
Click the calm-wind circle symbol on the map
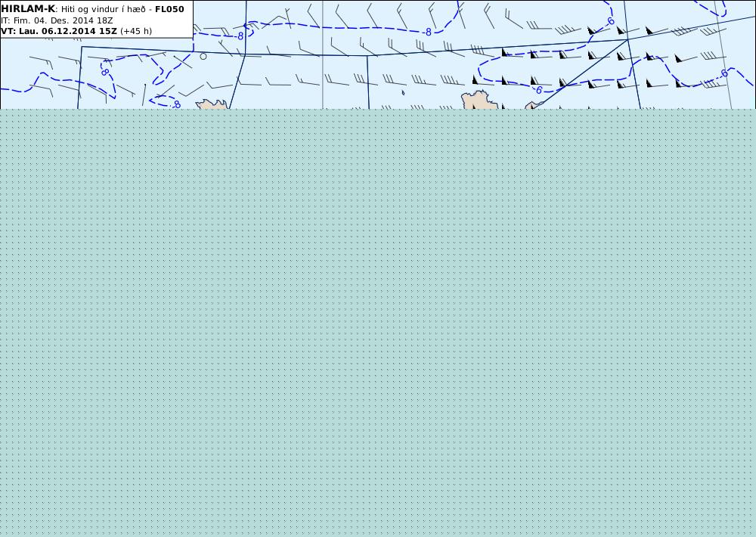203,57
